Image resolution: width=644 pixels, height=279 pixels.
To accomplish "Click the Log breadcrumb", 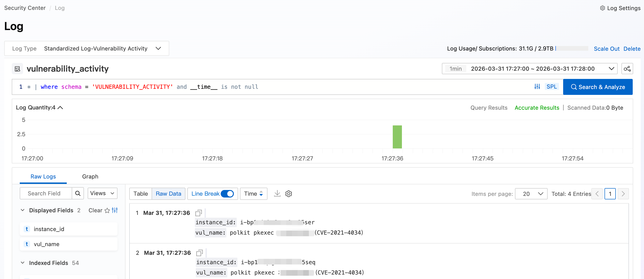I will pyautogui.click(x=59, y=8).
